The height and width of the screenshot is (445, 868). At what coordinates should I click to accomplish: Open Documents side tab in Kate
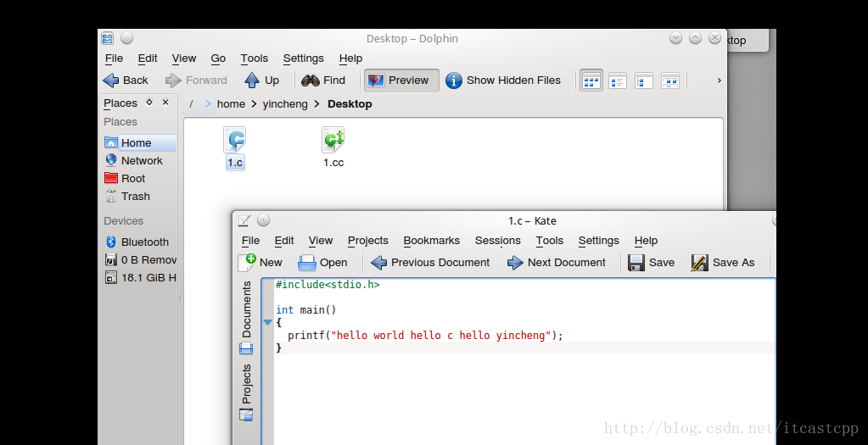[x=246, y=317]
